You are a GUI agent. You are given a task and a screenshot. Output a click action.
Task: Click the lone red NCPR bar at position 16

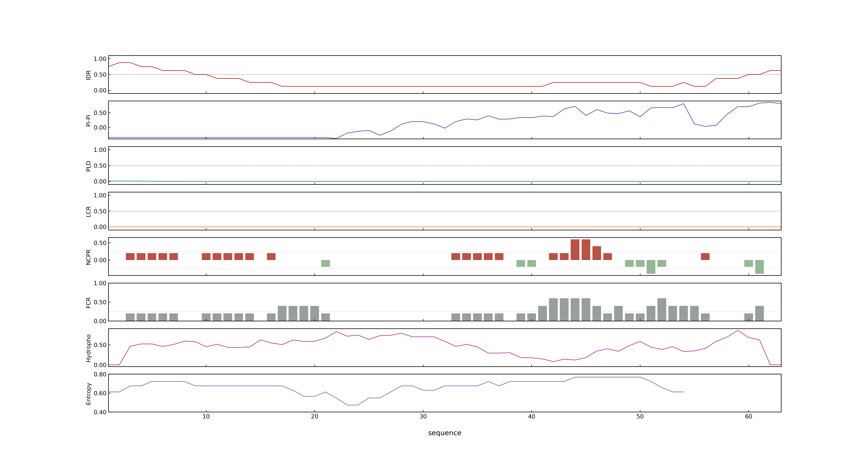click(271, 256)
